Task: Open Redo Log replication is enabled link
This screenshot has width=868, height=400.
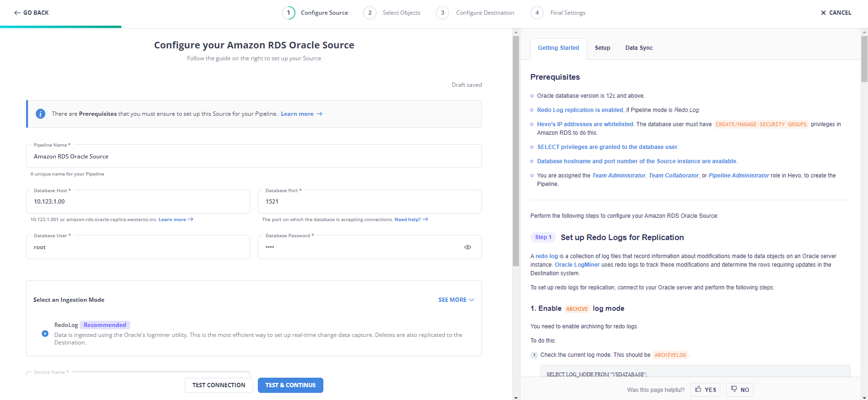Action: pos(580,110)
